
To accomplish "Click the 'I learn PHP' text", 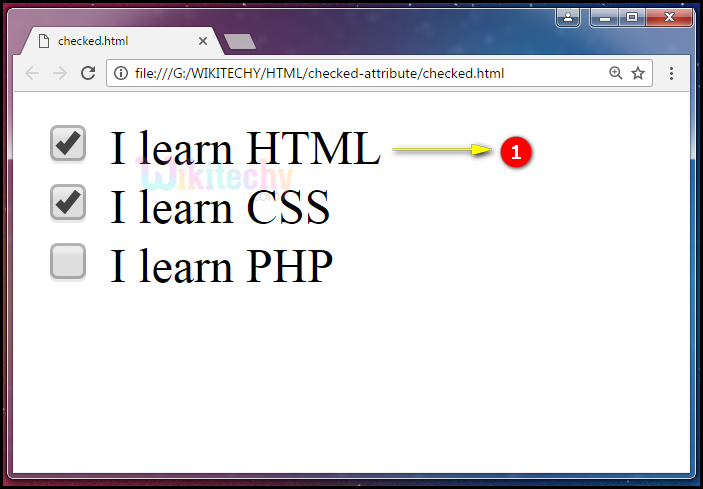I will pos(221,266).
